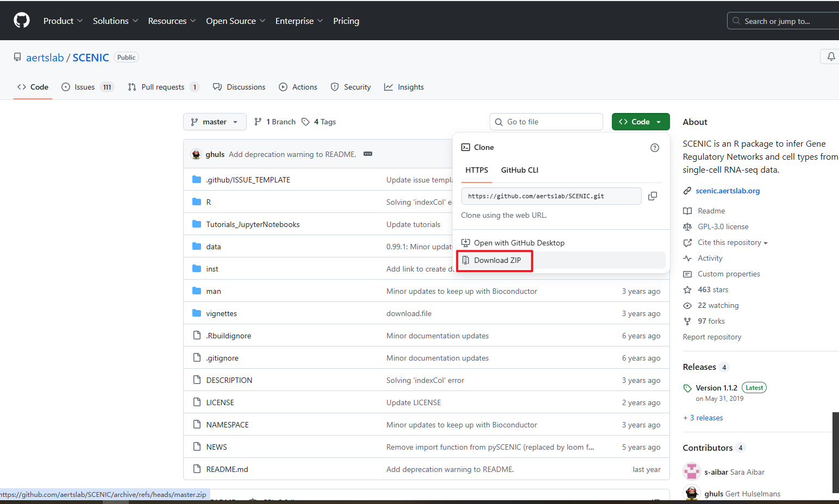This screenshot has width=839, height=504.
Task: Click the clone URL text field
Action: tap(551, 196)
